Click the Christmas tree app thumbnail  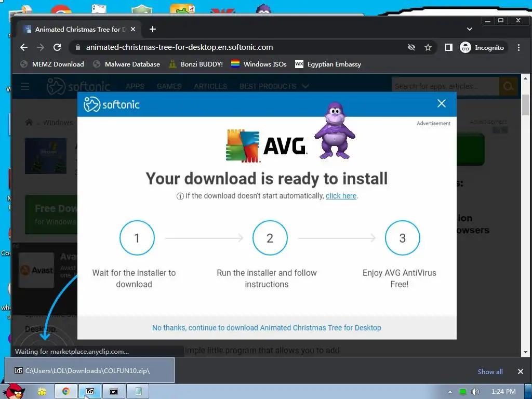[46, 156]
